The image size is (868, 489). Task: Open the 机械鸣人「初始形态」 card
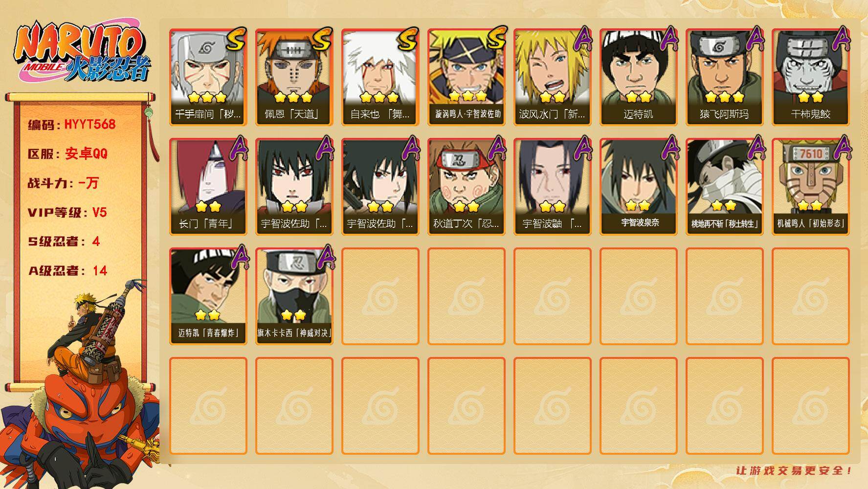[811, 187]
